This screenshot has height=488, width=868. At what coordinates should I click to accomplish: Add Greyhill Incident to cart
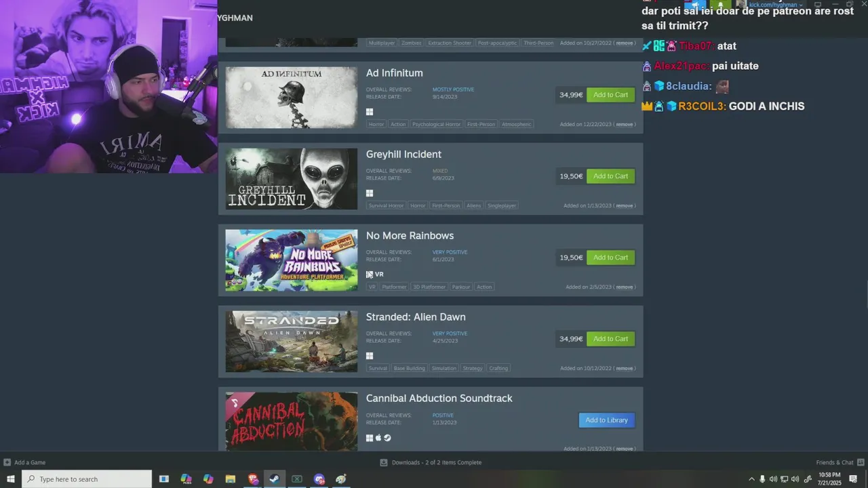point(610,176)
